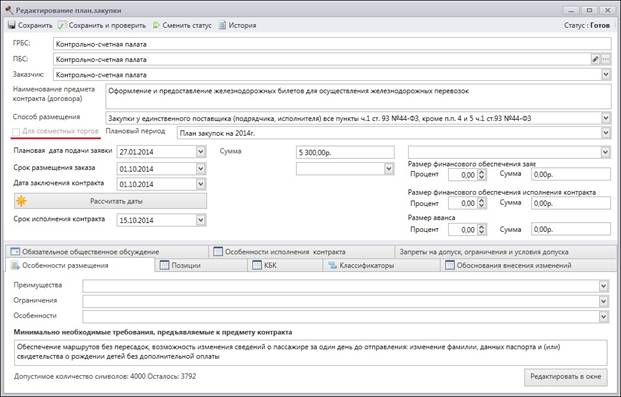Image resolution: width=621 pixels, height=397 pixels.
Task: Expand the Преимущества dropdown
Action: pyautogui.click(x=603, y=286)
